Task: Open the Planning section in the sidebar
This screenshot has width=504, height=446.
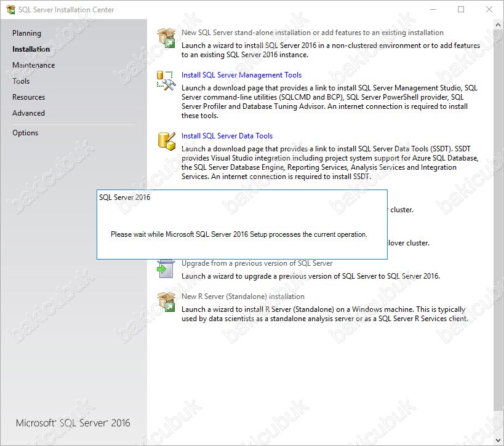Action: (26, 33)
